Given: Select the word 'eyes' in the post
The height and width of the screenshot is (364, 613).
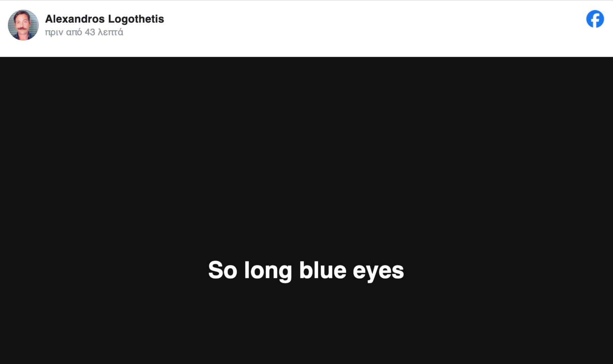Looking at the screenshot, I should (378, 272).
